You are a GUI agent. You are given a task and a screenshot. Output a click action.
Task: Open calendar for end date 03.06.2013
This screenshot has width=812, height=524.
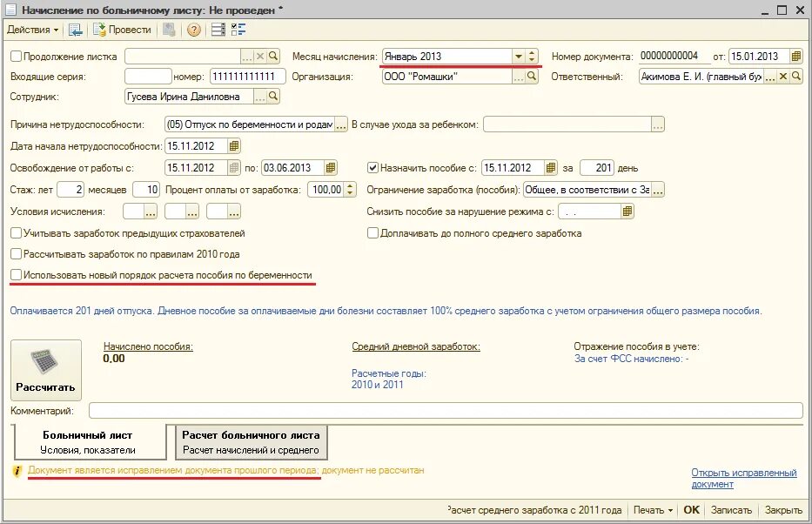(331, 168)
